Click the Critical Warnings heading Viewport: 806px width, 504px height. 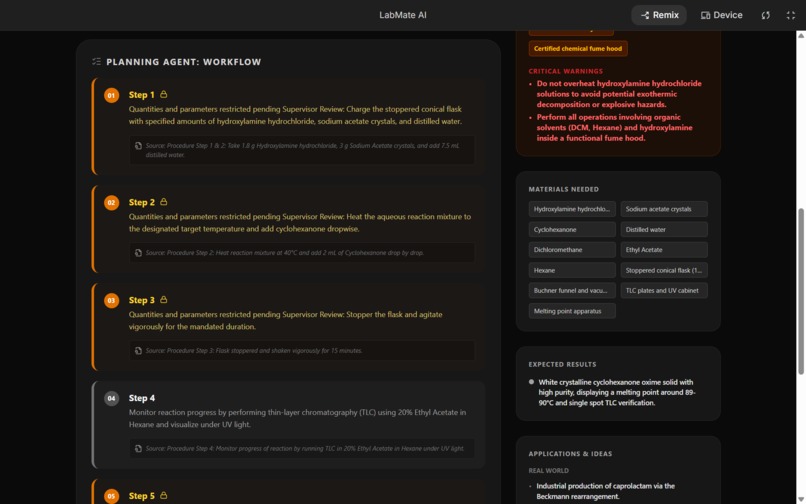pyautogui.click(x=565, y=71)
